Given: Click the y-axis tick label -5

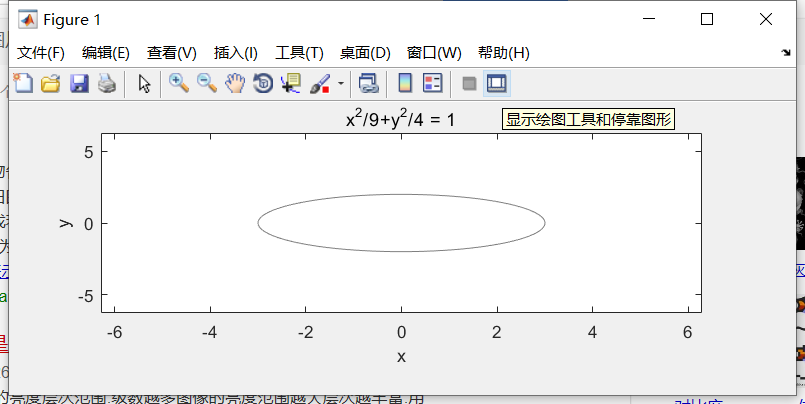Looking at the screenshot, I should pos(86,296).
